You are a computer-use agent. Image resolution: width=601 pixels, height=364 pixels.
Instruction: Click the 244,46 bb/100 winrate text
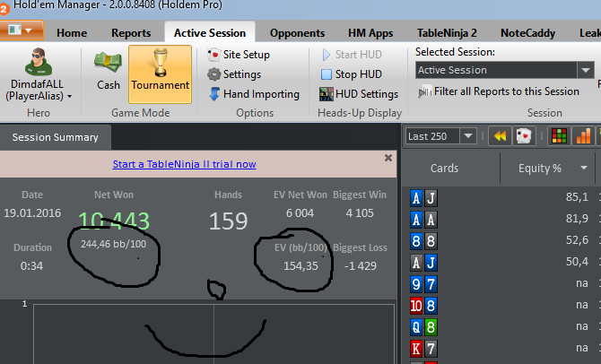coord(113,244)
